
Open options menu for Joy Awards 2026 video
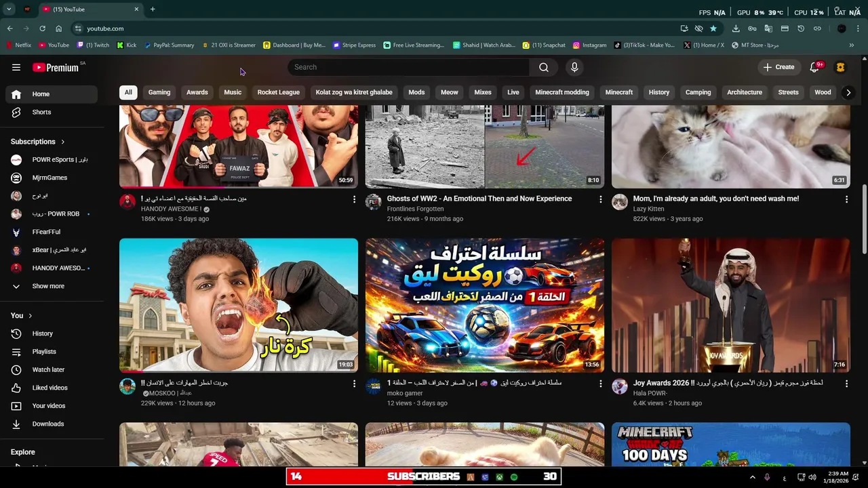846,384
